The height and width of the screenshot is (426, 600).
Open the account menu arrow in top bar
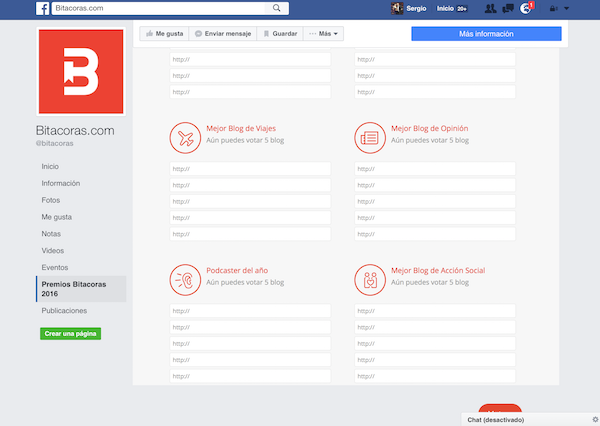567,9
